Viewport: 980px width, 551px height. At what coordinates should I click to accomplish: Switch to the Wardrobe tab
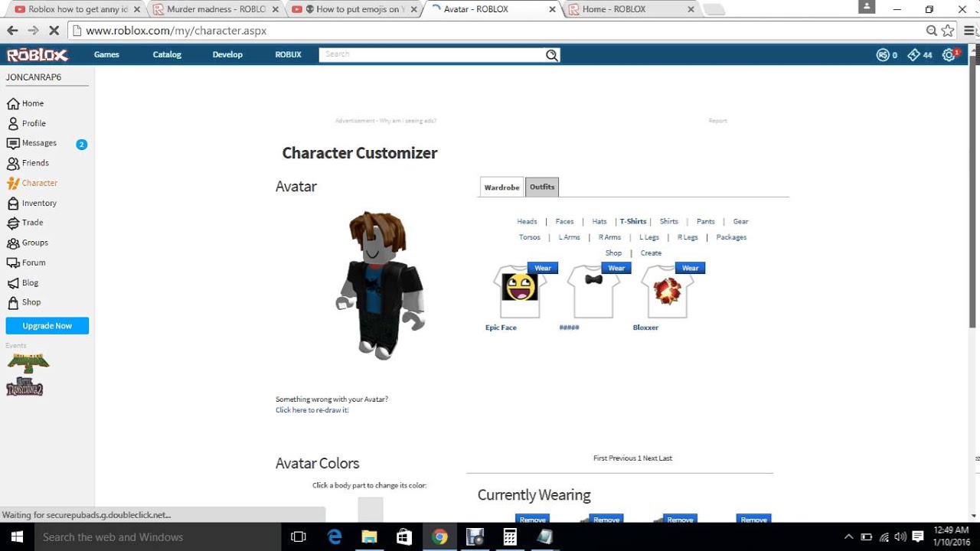(501, 187)
